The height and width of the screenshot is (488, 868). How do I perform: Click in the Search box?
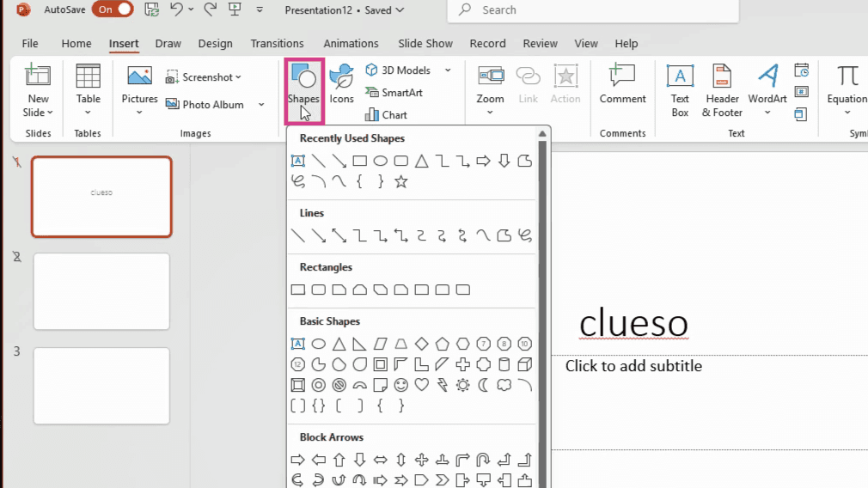point(593,10)
